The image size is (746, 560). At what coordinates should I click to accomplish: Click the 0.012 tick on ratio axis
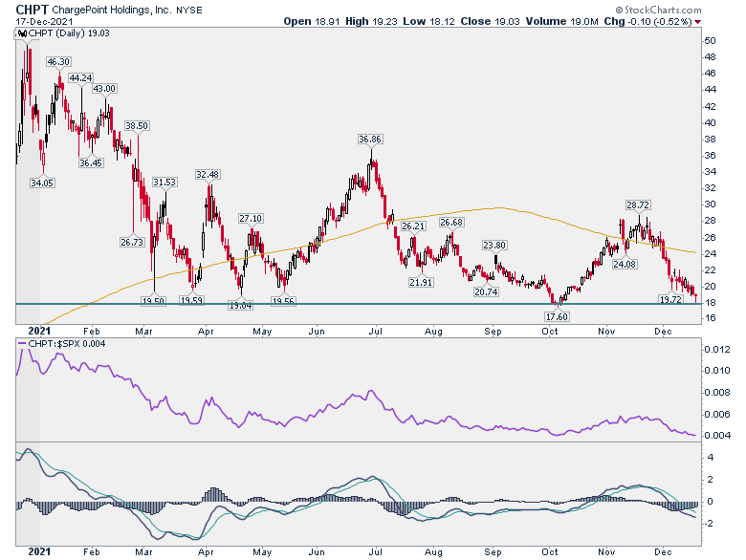717,350
